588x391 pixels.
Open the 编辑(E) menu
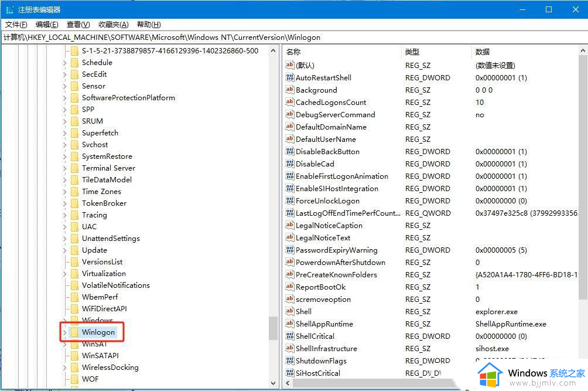[x=47, y=25]
